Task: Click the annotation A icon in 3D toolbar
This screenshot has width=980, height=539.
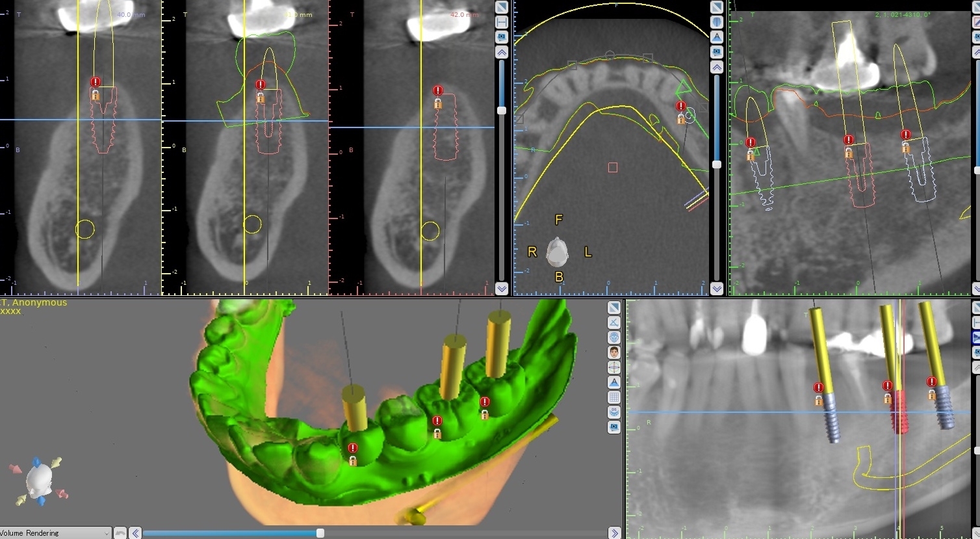Action: point(614,382)
